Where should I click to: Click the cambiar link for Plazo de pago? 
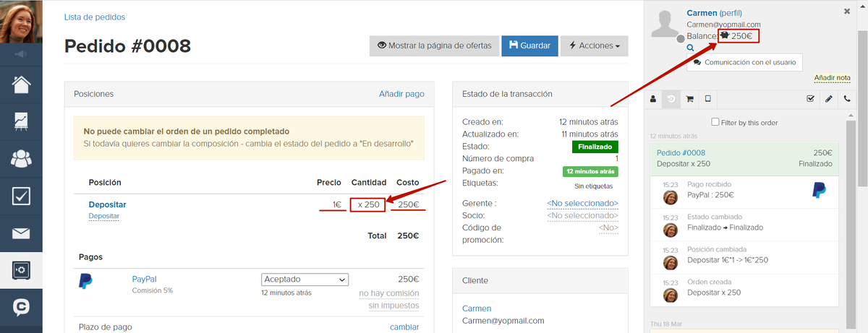click(404, 327)
